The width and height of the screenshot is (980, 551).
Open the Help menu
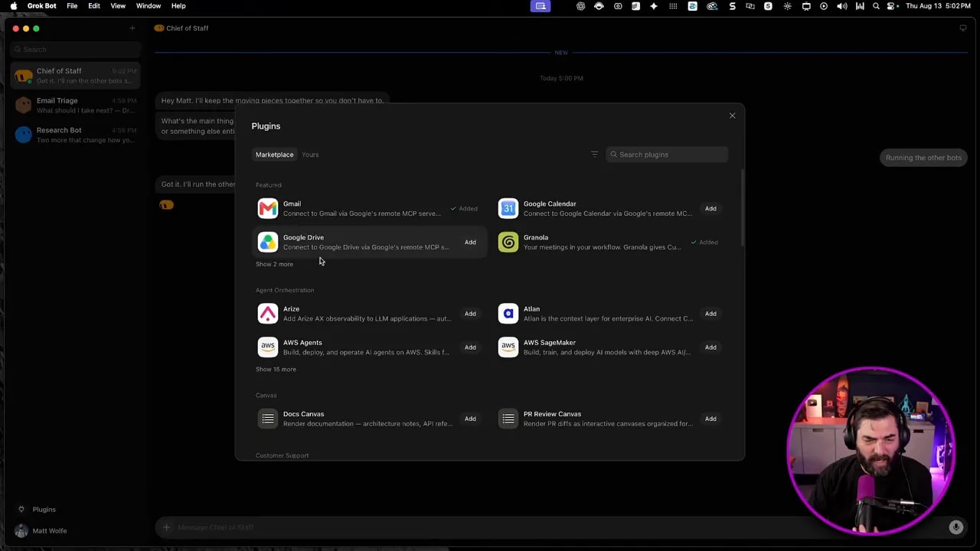(178, 6)
